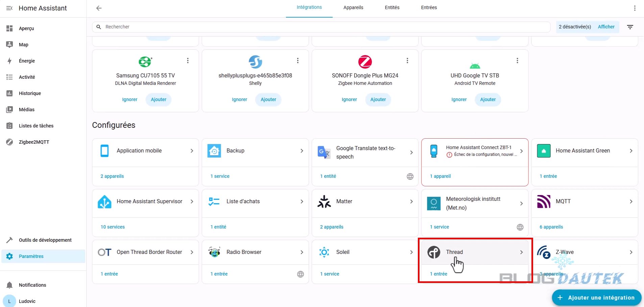Collapse the sidebar with the hamburger icon
This screenshot has height=307, width=644.
pyautogui.click(x=9, y=8)
